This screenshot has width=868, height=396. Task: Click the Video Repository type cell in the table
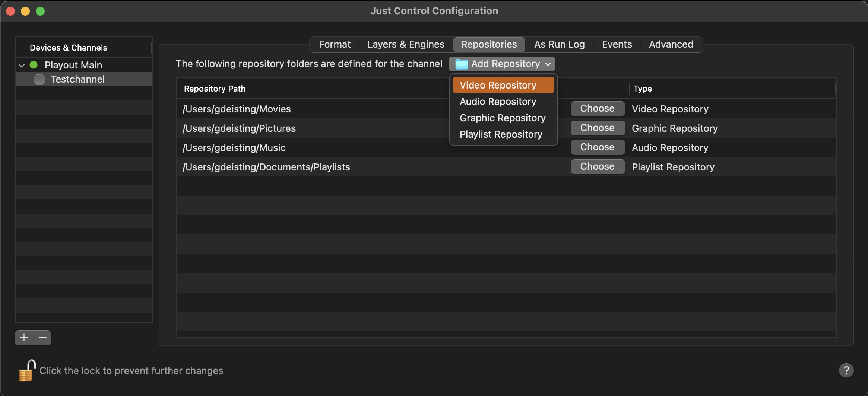tap(670, 109)
